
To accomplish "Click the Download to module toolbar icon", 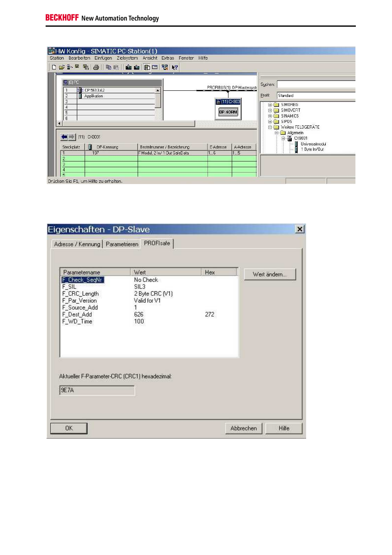I will click(128, 67).
